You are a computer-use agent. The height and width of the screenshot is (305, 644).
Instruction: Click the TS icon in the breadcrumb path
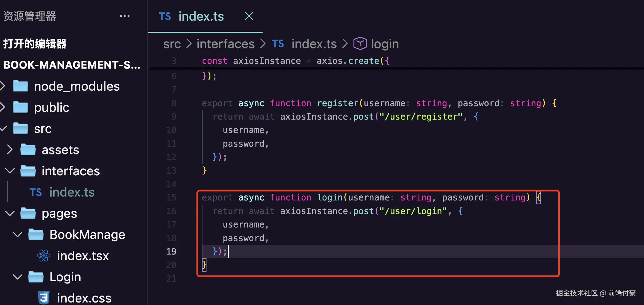coord(278,44)
